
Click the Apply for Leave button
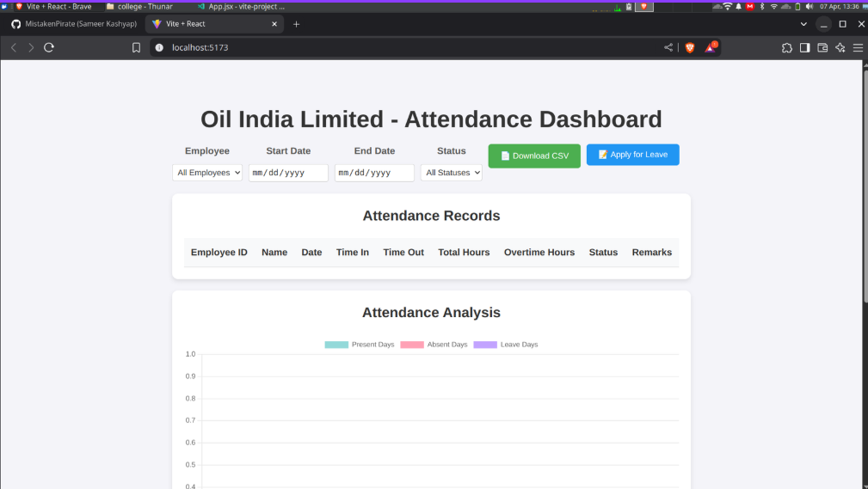[633, 155]
